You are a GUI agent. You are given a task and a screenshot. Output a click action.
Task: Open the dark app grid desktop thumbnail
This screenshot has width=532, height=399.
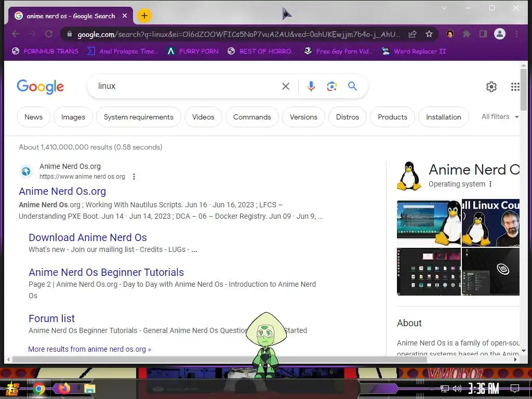click(429, 272)
